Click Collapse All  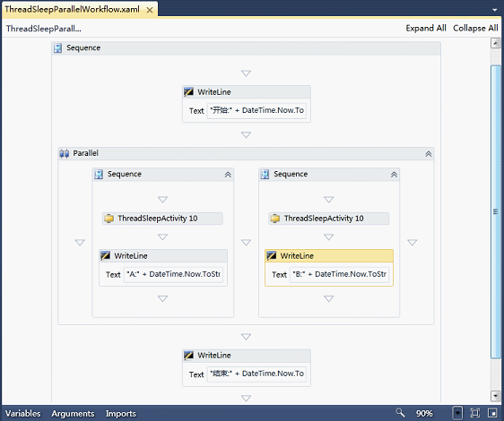tap(475, 29)
